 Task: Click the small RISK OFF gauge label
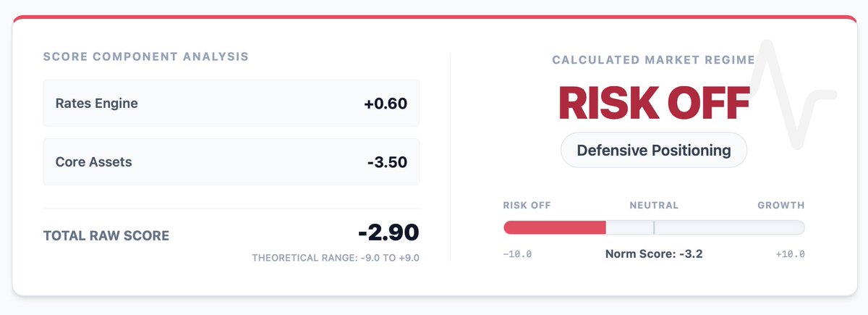527,206
